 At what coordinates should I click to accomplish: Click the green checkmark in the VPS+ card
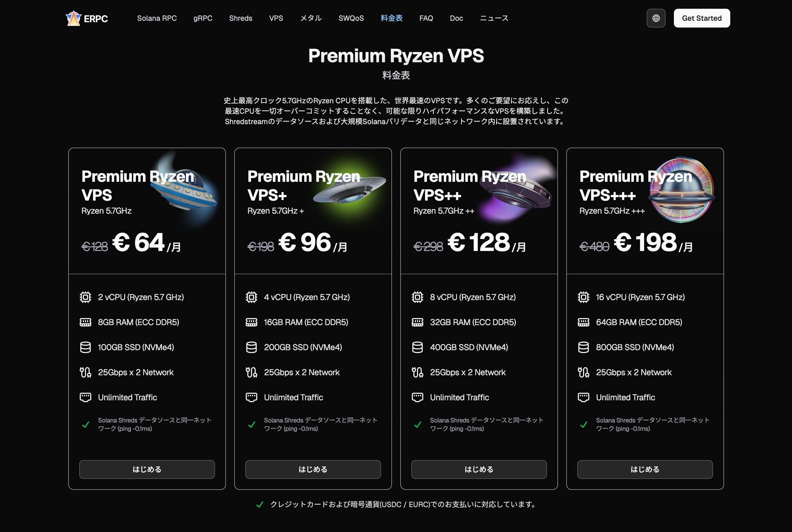tap(251, 424)
